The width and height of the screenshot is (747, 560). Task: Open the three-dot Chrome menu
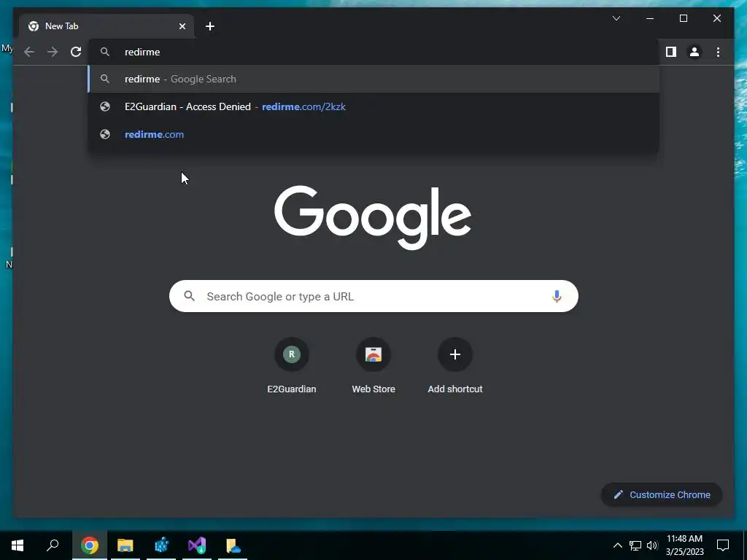[718, 52]
